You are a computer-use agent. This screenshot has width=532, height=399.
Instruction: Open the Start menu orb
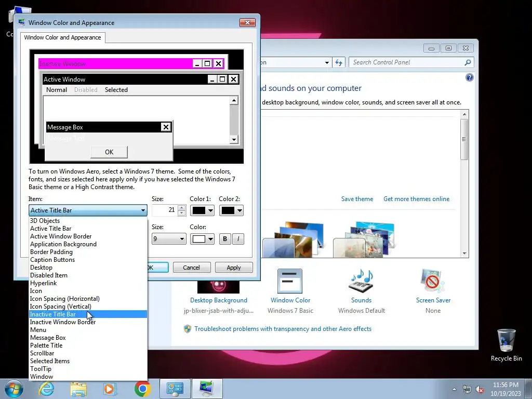coord(14,389)
